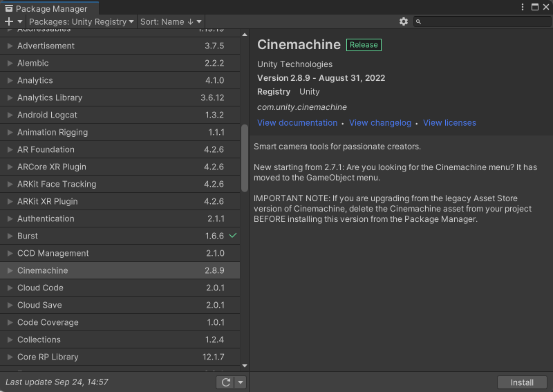Open Sort: Name dropdown

pyautogui.click(x=171, y=21)
